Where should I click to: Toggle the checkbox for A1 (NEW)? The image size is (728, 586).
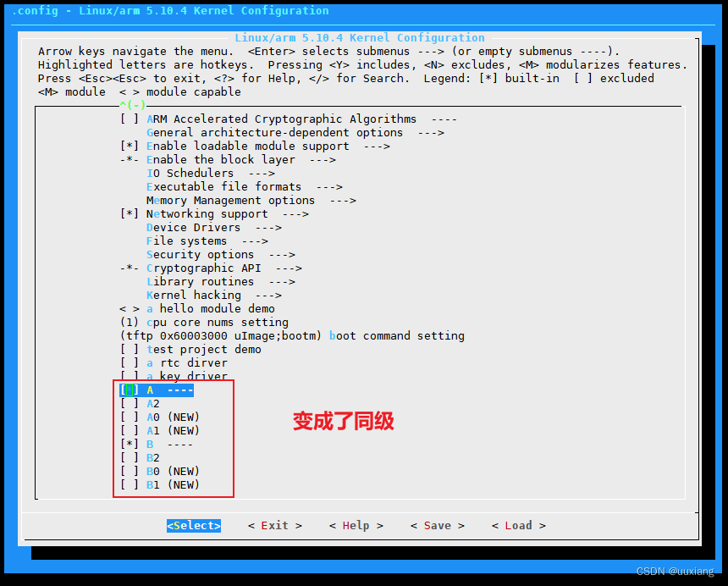tap(129, 431)
